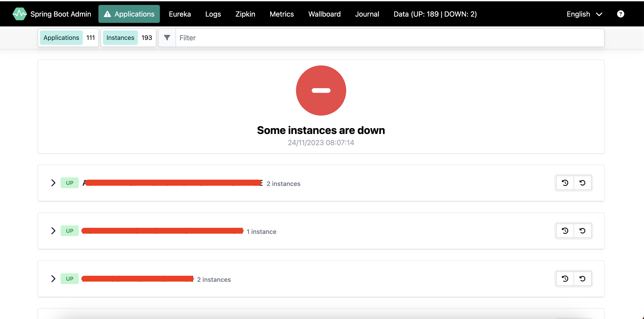Restart the bottom application with 2 instances
The width and height of the screenshot is (644, 319).
click(x=565, y=278)
